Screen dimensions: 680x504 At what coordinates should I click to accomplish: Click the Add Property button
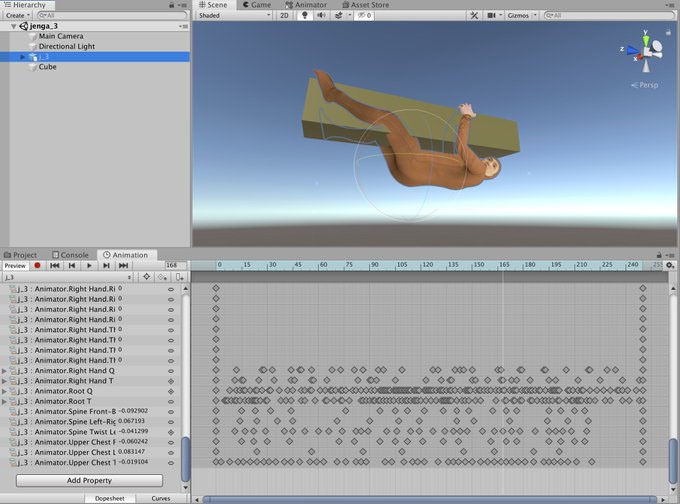coord(89,481)
